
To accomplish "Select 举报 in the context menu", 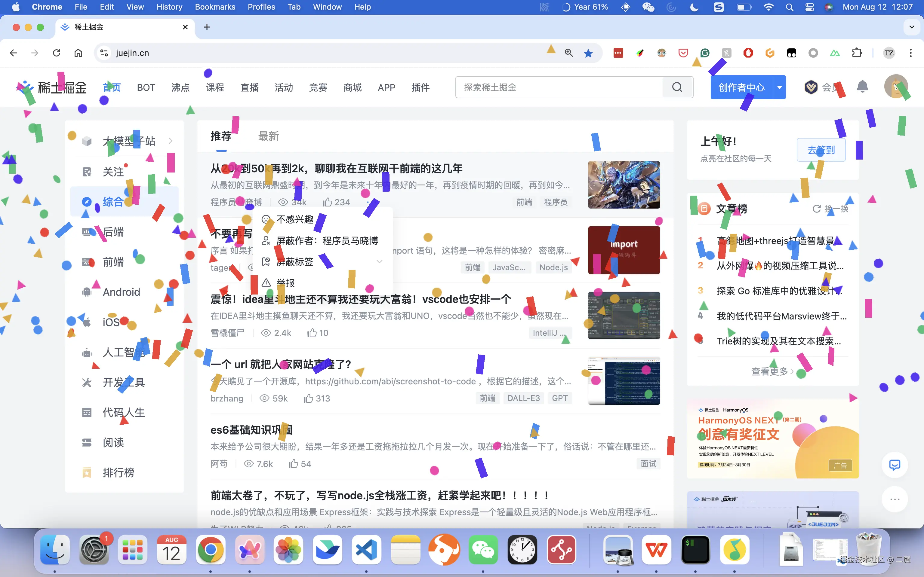I will pos(285,282).
